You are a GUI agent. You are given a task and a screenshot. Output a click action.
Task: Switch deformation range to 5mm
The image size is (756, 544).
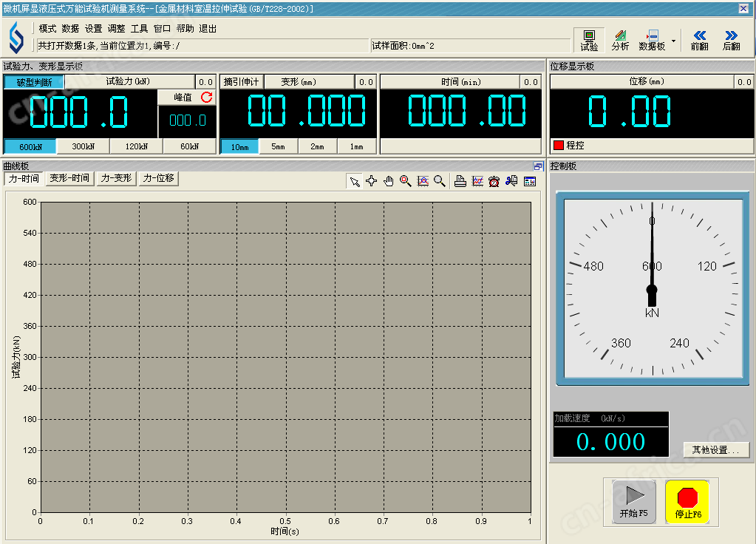click(278, 146)
